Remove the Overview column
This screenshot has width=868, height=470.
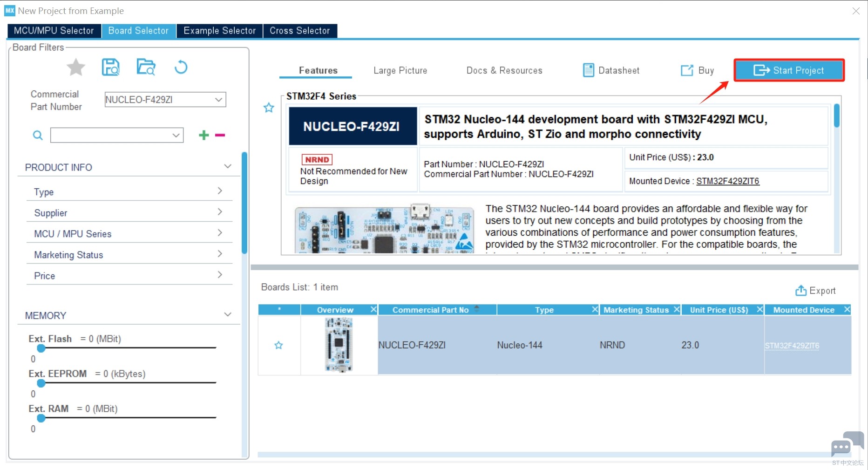(373, 309)
